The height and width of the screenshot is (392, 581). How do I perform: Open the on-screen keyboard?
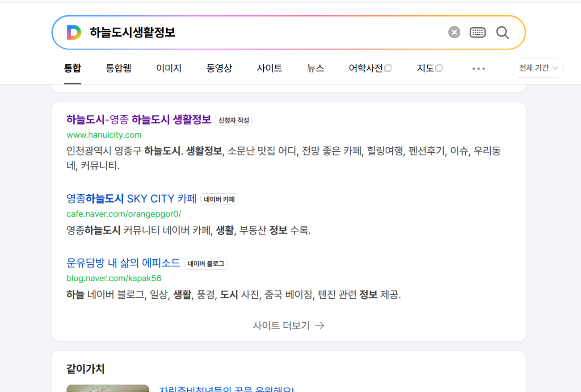[x=477, y=32]
